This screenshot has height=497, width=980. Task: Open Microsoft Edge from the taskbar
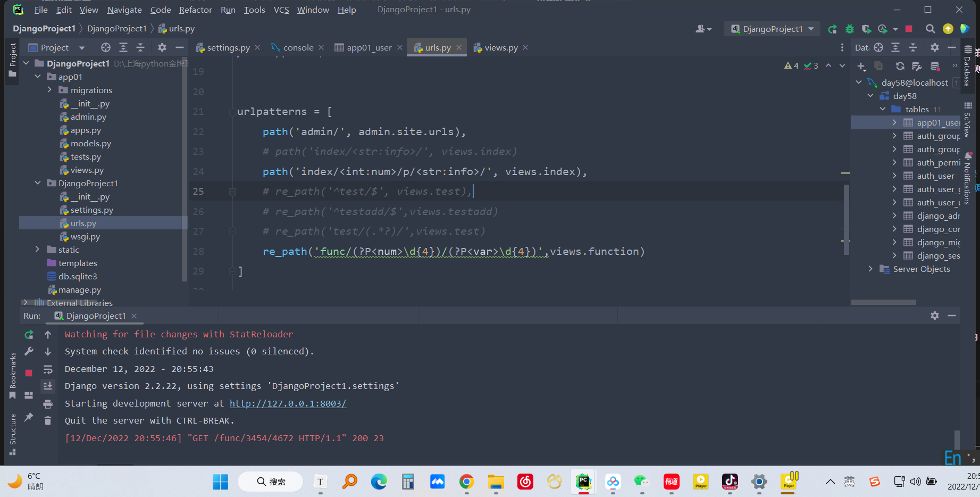[379, 482]
